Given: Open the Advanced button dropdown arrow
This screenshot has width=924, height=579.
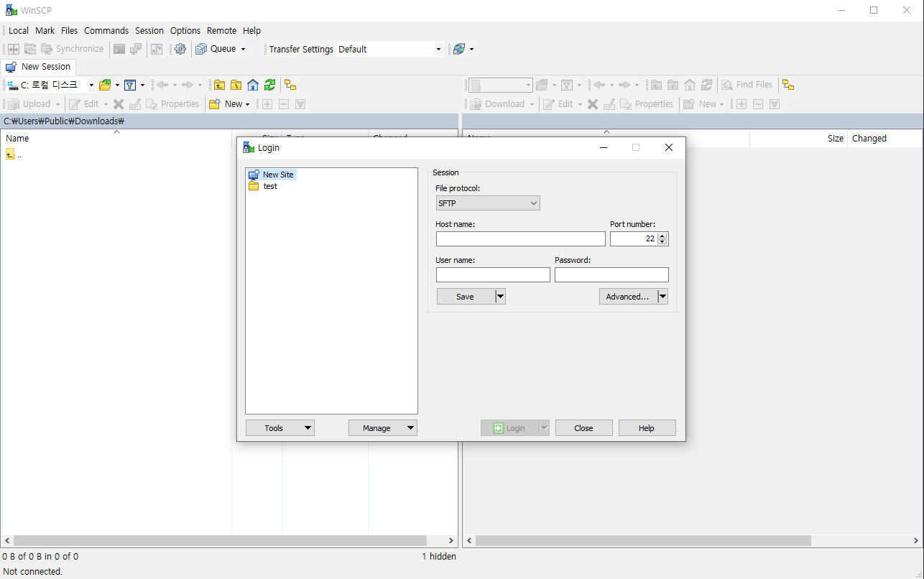Looking at the screenshot, I should pos(663,297).
